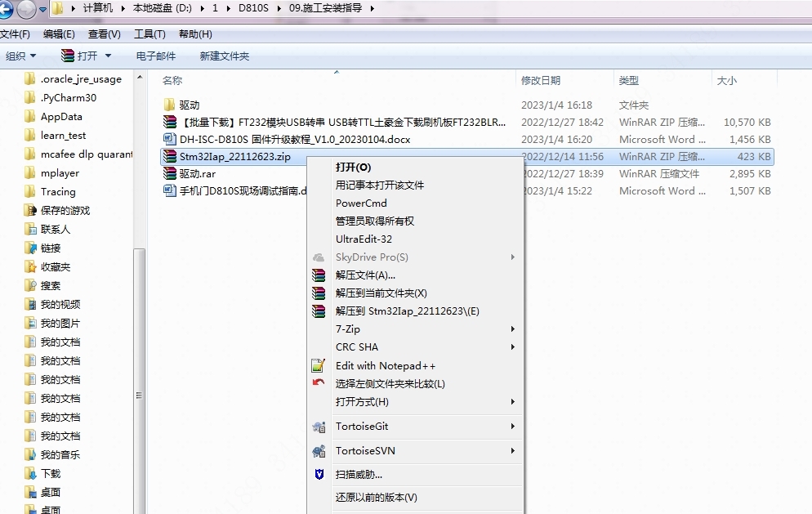Viewport: 812px width, 514px height.
Task: Choose 解压到当前文件夹(X) from context menu
Action: [x=381, y=293]
